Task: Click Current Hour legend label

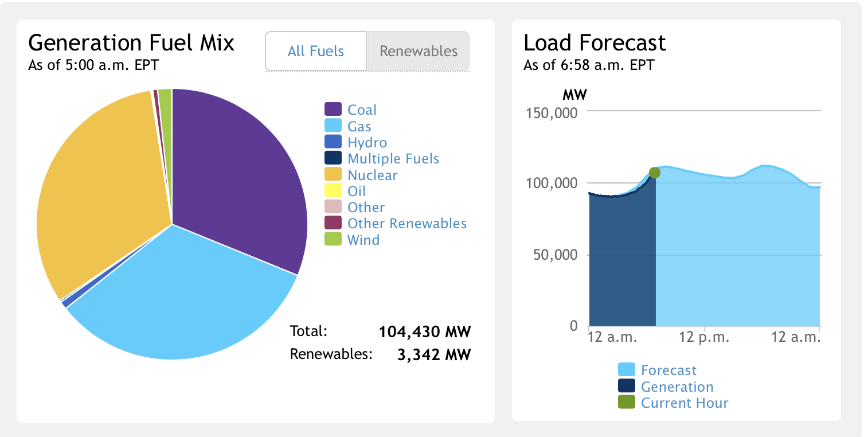Action: pyautogui.click(x=684, y=403)
